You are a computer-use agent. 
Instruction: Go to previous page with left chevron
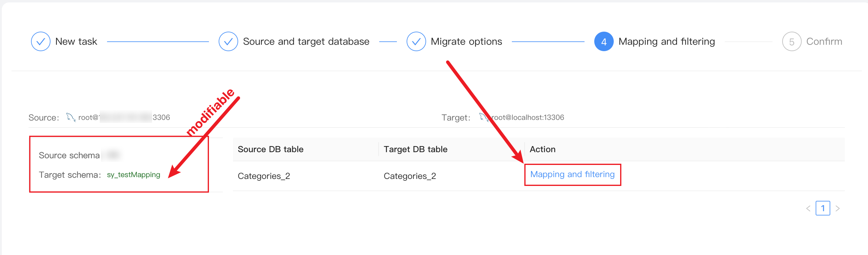(x=808, y=208)
